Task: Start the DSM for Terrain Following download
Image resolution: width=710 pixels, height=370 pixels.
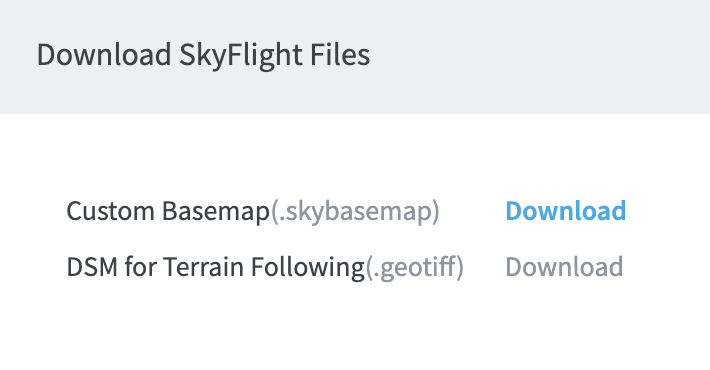Action: pos(564,266)
